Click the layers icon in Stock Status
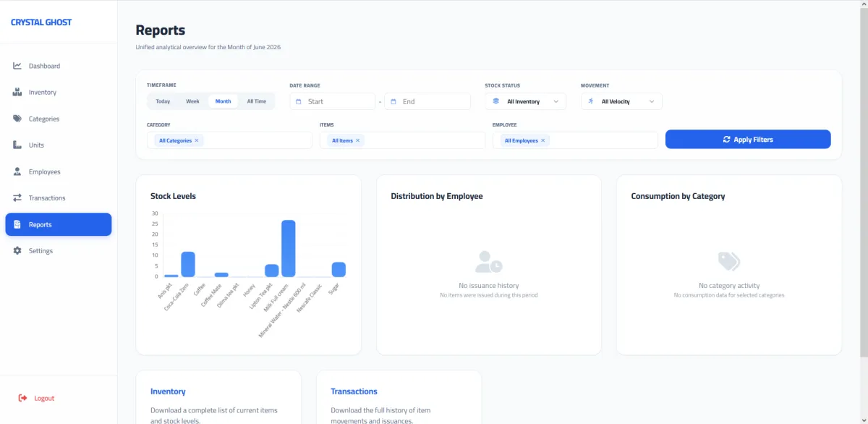The width and height of the screenshot is (868, 424). coord(496,101)
